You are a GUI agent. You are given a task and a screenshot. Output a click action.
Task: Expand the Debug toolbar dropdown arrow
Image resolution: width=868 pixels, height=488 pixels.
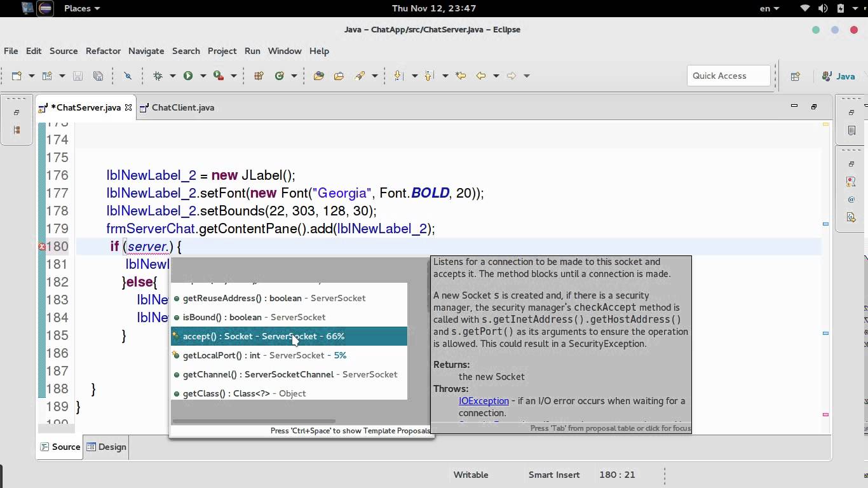pyautogui.click(x=173, y=76)
